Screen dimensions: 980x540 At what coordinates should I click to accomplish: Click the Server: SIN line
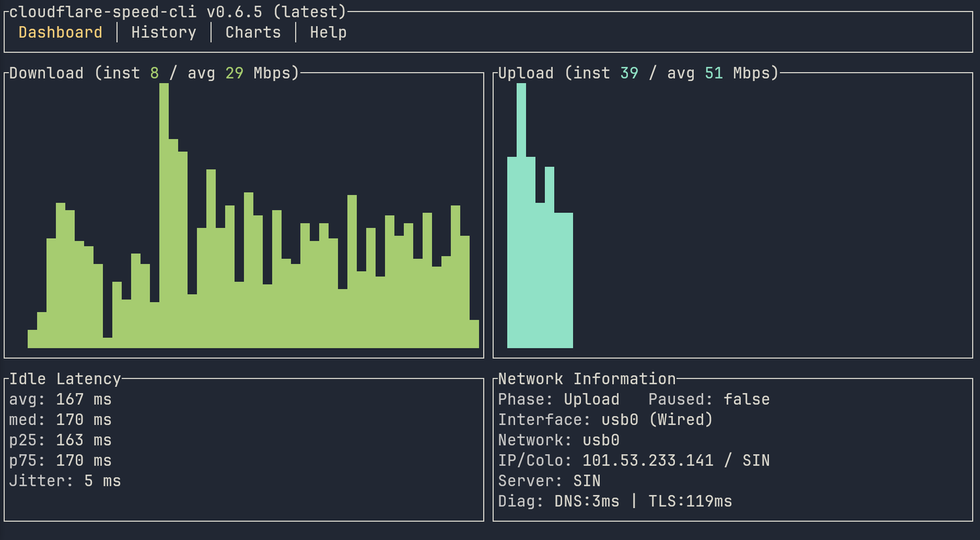coord(549,481)
